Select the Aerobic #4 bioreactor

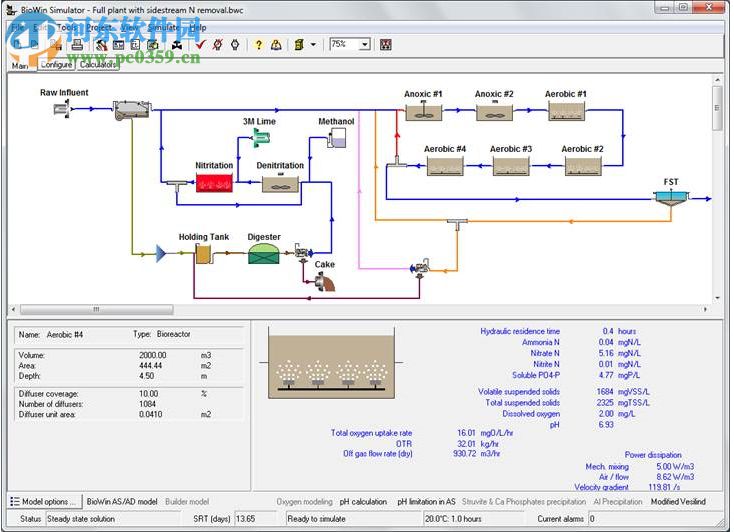tap(444, 166)
